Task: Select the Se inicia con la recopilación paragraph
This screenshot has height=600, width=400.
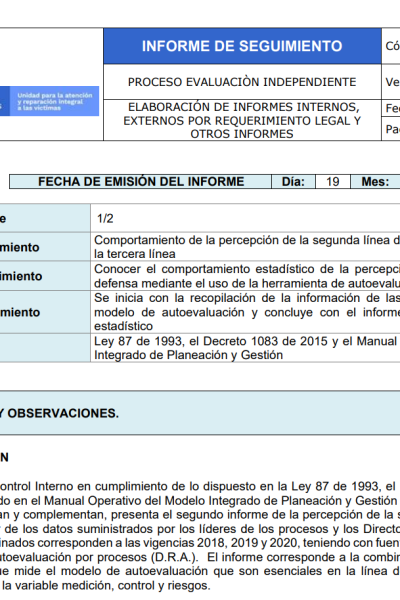Action: tap(247, 312)
